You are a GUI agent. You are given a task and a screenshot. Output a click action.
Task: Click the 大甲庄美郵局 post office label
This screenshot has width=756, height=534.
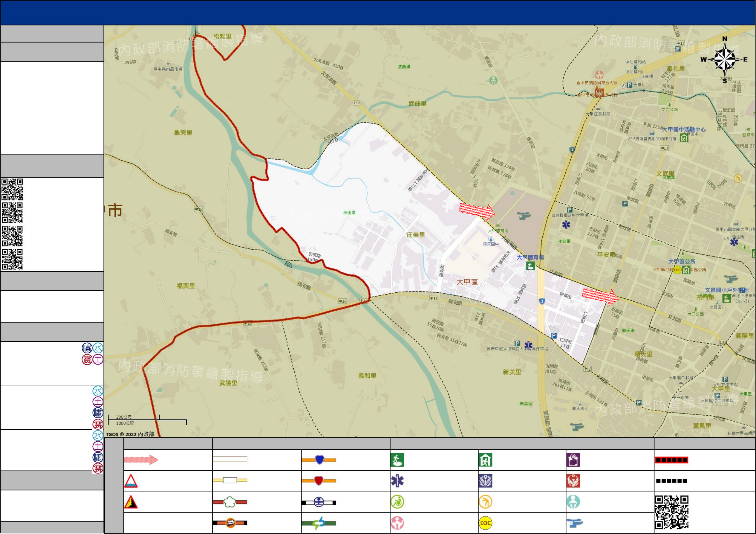[598, 114]
